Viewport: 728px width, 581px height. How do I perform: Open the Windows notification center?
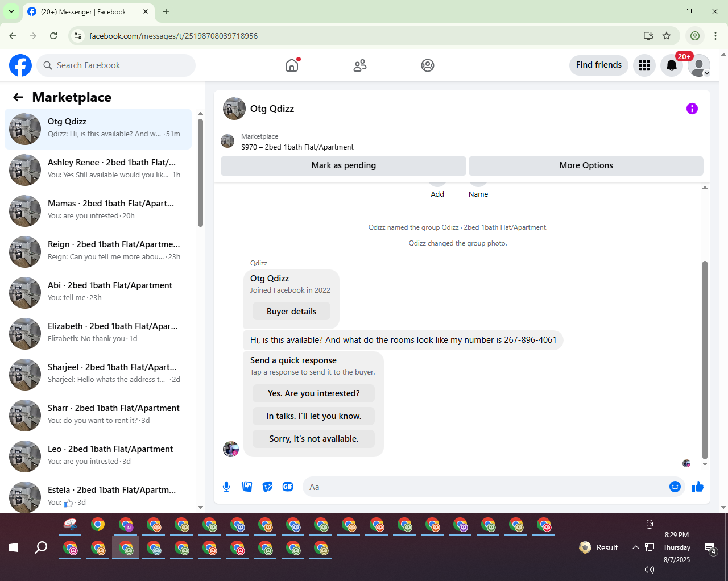click(x=710, y=548)
